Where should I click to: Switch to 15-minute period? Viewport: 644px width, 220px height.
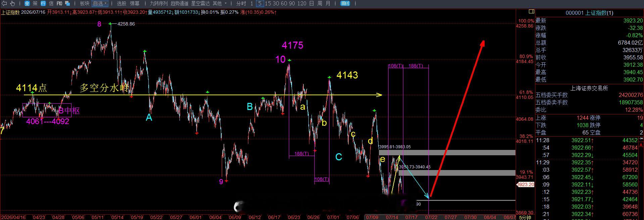pyautogui.click(x=268, y=3)
